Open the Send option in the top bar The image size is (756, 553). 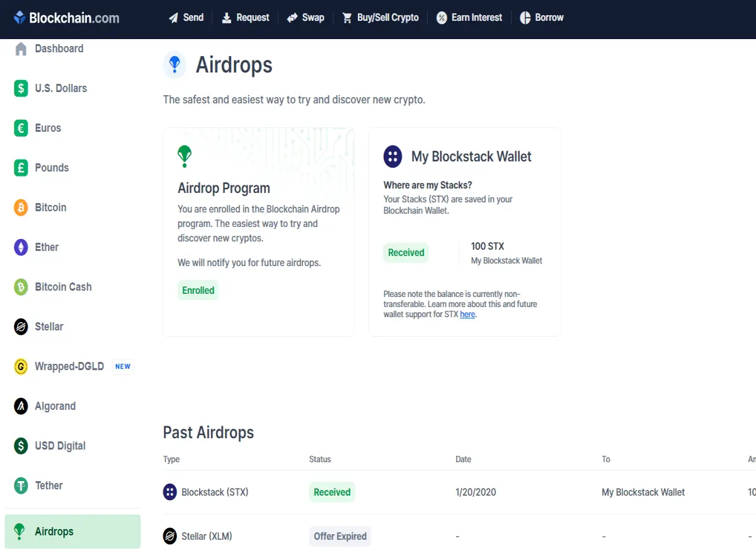[186, 18]
